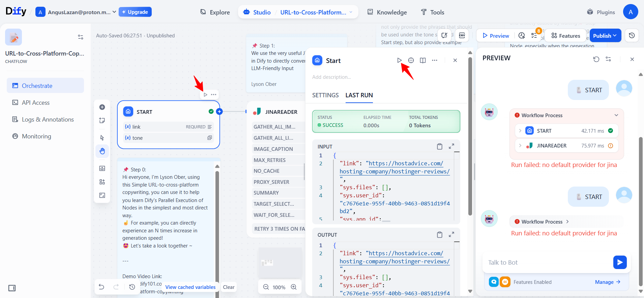Open the checklist icon with badge 8
The height and width of the screenshot is (298, 644).
[534, 35]
